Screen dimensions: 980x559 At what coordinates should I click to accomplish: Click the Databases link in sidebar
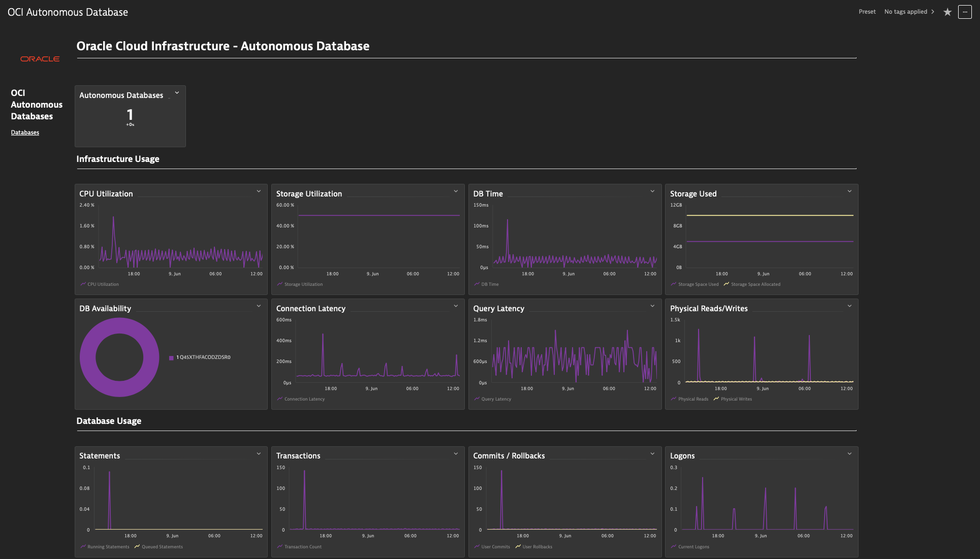click(x=25, y=133)
